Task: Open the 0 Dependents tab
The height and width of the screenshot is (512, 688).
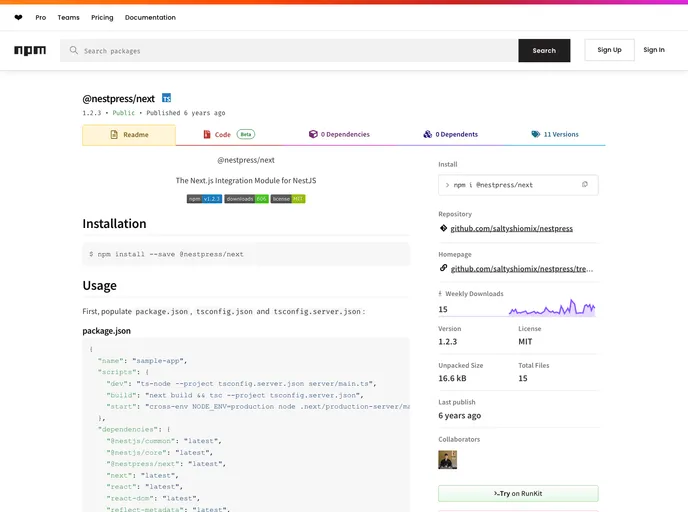Action: 451,134
